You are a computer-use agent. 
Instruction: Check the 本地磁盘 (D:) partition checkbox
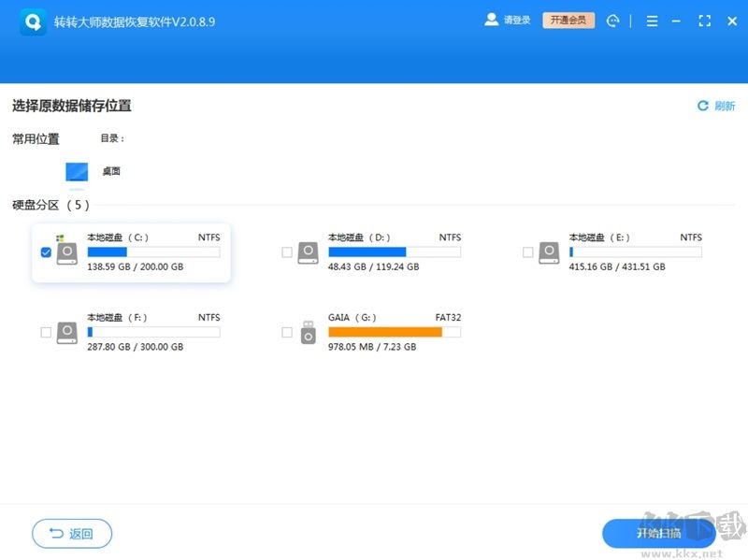[287, 251]
